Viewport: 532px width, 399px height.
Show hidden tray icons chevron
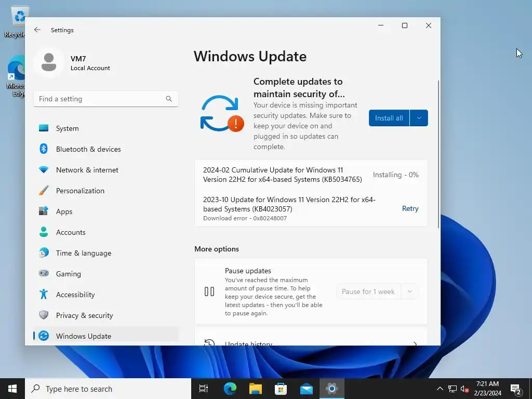pos(440,389)
